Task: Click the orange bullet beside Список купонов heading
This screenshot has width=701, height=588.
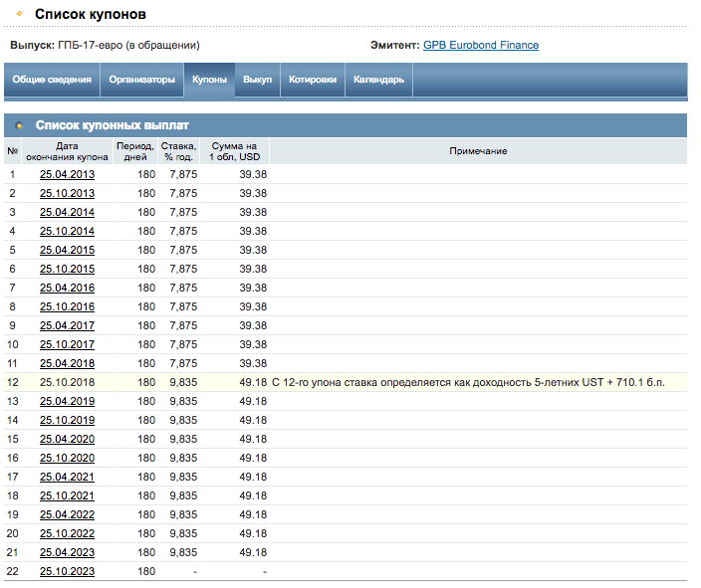Action: pyautogui.click(x=19, y=14)
